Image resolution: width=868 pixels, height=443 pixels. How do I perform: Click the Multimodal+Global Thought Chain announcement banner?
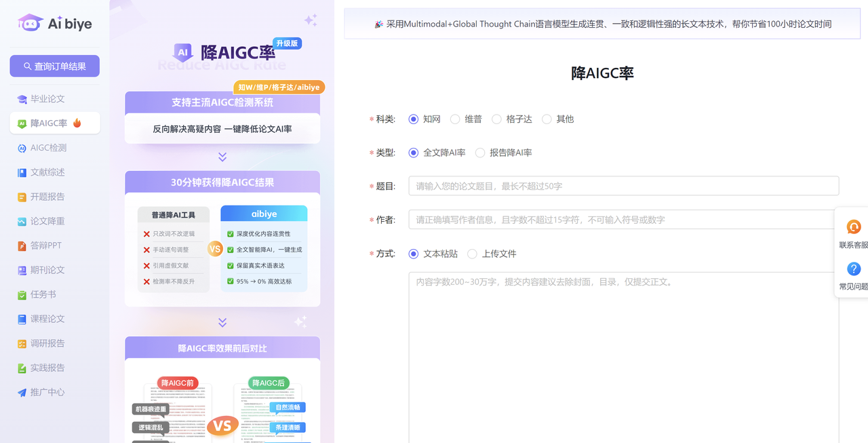pos(602,24)
